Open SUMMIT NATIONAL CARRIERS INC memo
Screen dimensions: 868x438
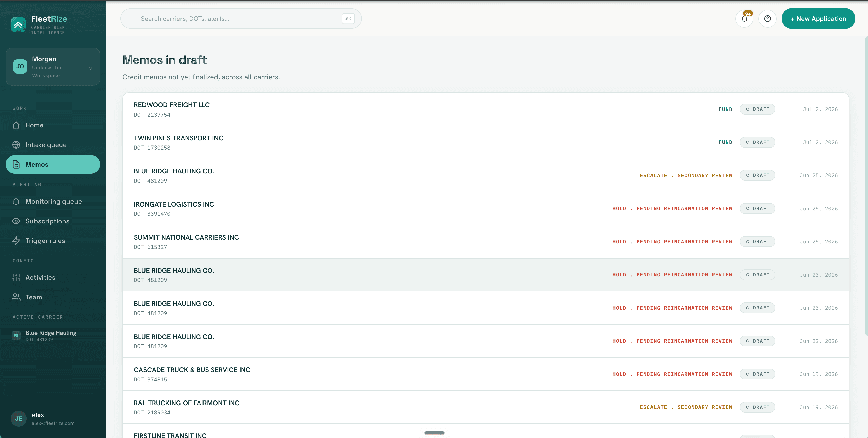pos(486,242)
